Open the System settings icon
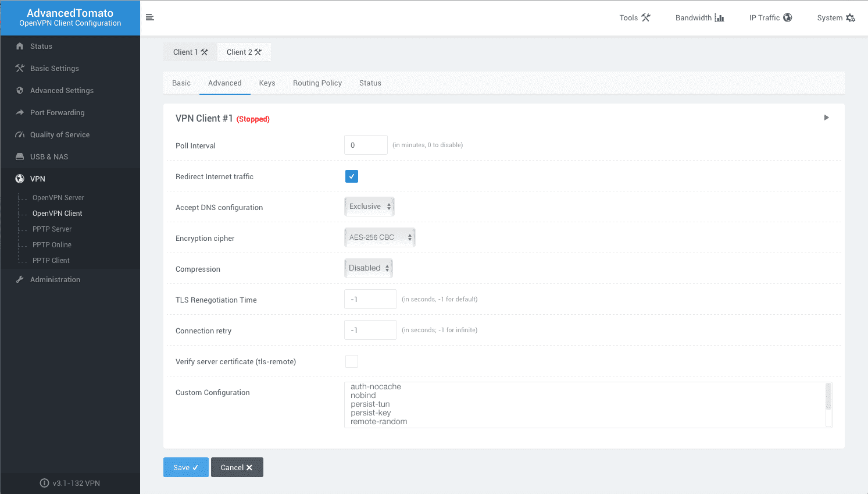The height and width of the screenshot is (494, 868). coord(852,17)
